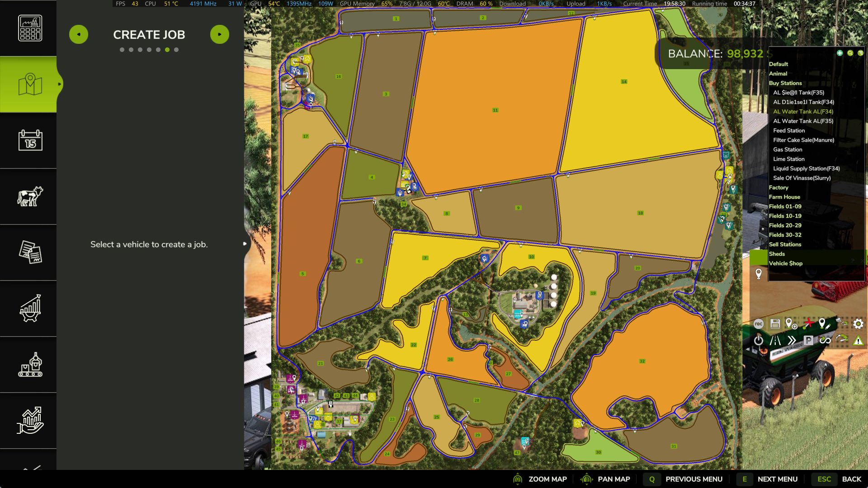The width and height of the screenshot is (868, 488).
Task: Click the green add plus icon
Action: click(x=840, y=53)
